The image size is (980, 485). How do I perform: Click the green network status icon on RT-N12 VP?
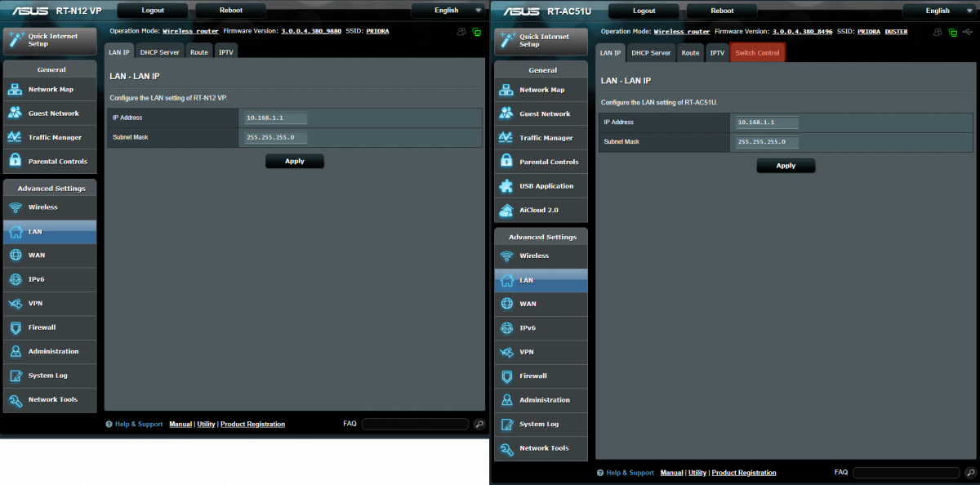coord(476,32)
